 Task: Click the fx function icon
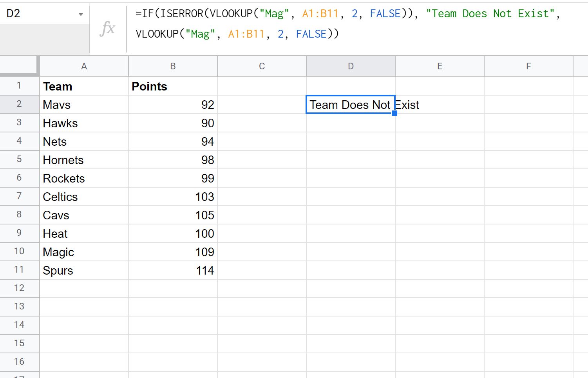[107, 29]
